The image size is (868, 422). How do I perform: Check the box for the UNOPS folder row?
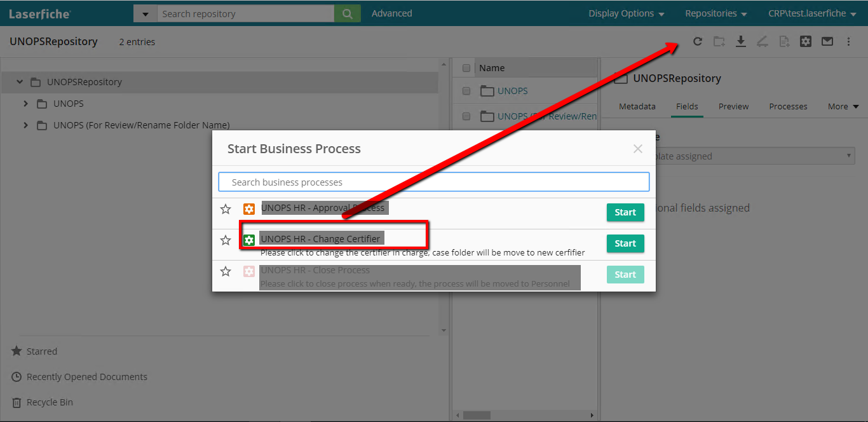click(x=466, y=91)
